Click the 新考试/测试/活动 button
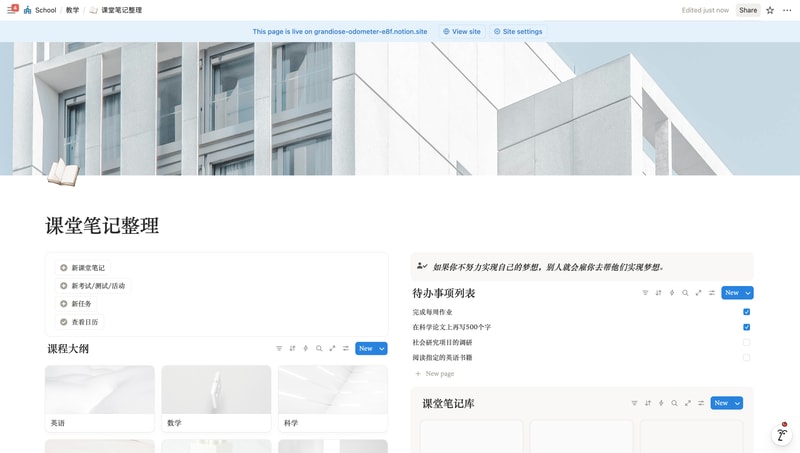Screen dimensions: 800x453 (x=93, y=286)
